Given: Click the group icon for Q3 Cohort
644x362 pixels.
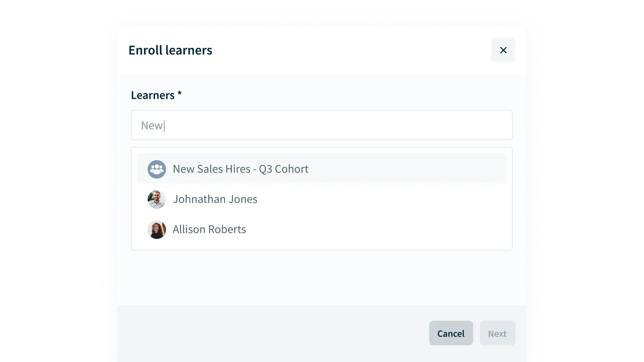Looking at the screenshot, I should point(157,169).
